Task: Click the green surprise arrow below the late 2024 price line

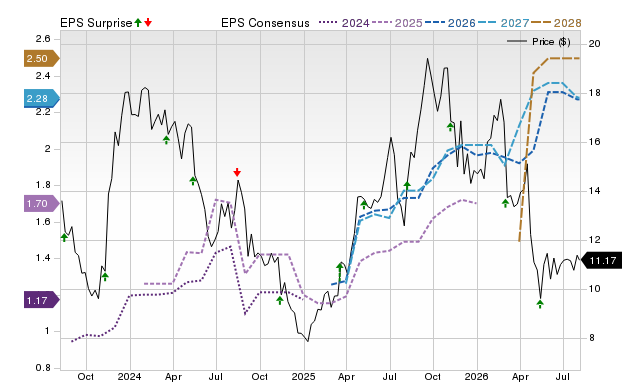Action: (280, 301)
